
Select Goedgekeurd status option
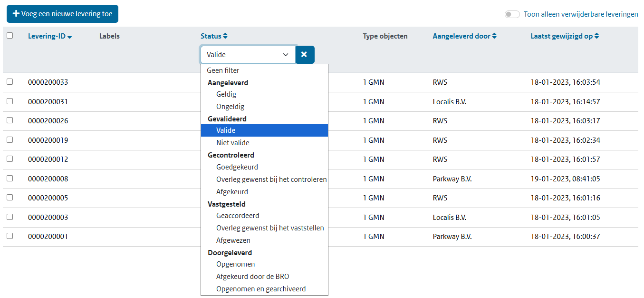pyautogui.click(x=237, y=167)
